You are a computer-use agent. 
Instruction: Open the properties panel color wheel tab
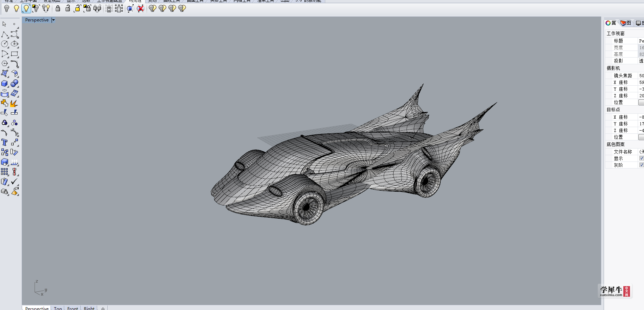pyautogui.click(x=611, y=23)
